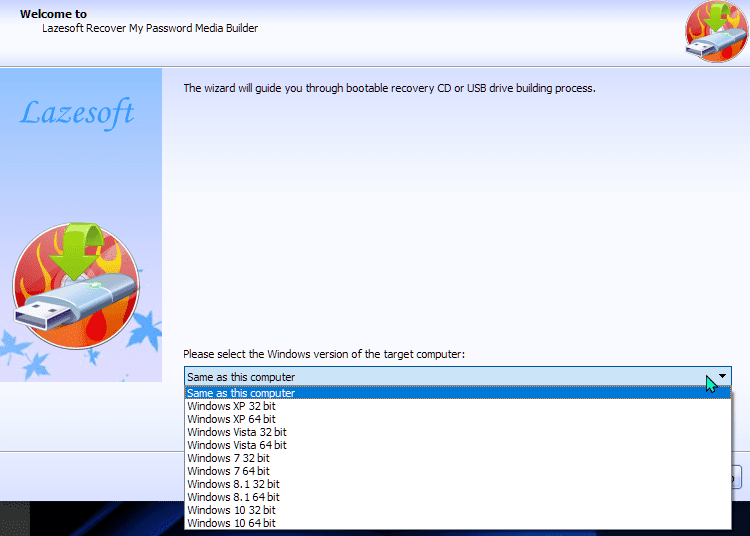Viewport: 750px width, 536px height.
Task: Select "Same as this computer" list option
Action: (x=458, y=393)
